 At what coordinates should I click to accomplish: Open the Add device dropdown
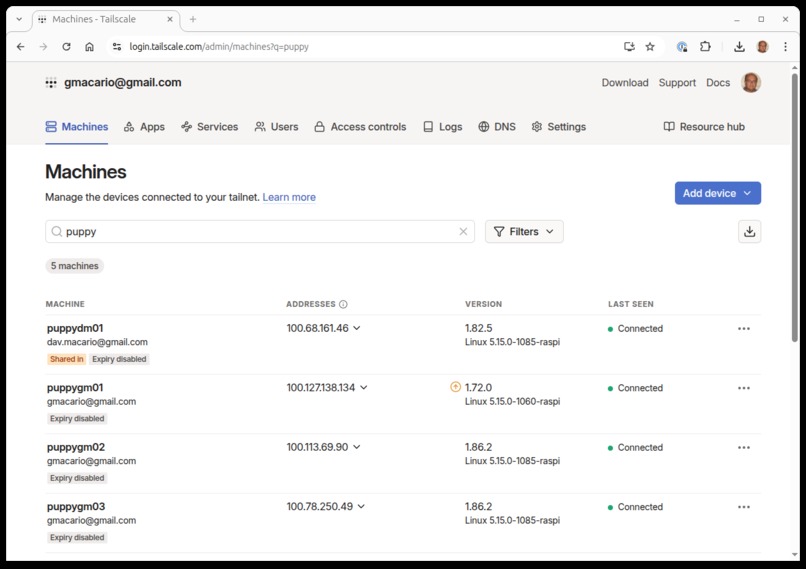[x=718, y=193]
